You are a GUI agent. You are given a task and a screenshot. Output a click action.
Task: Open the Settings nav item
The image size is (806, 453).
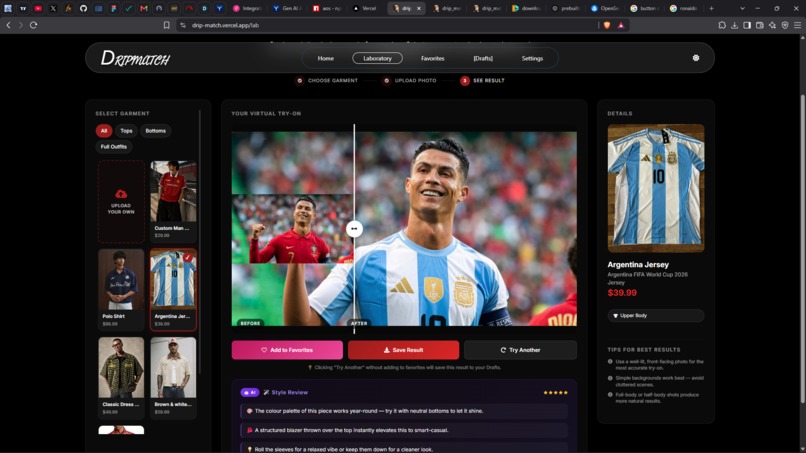click(532, 58)
